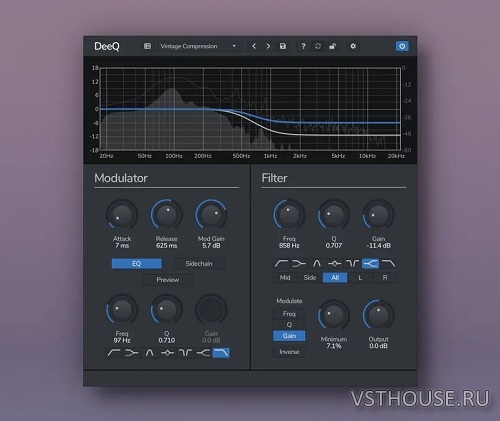500x421 pixels.
Task: Select Modulator peak/bell filter shape icon
Action: pos(167,353)
